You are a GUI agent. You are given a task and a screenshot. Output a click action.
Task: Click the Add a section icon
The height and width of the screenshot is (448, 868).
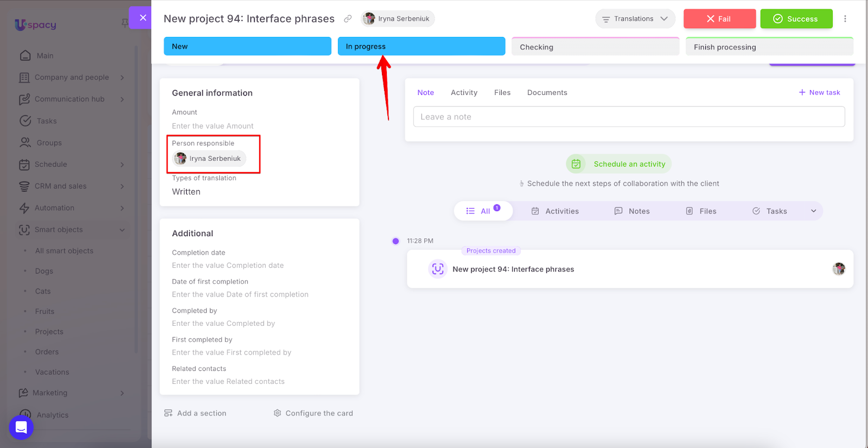pyautogui.click(x=168, y=413)
